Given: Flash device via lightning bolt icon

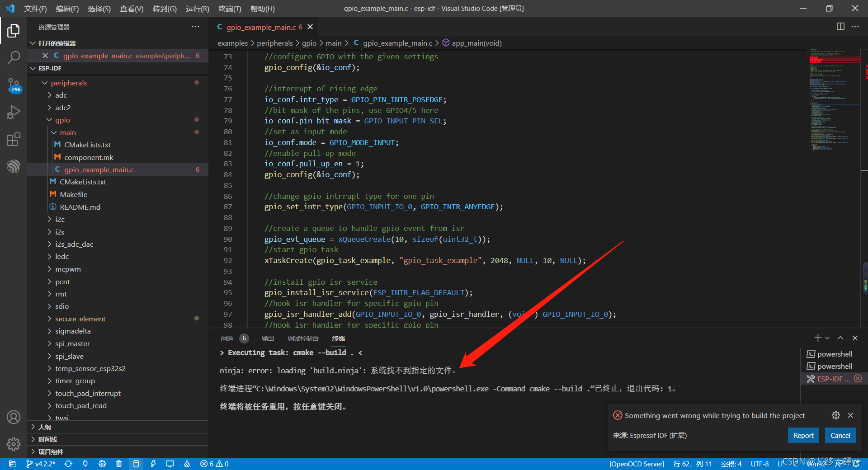Looking at the screenshot, I should tap(153, 464).
